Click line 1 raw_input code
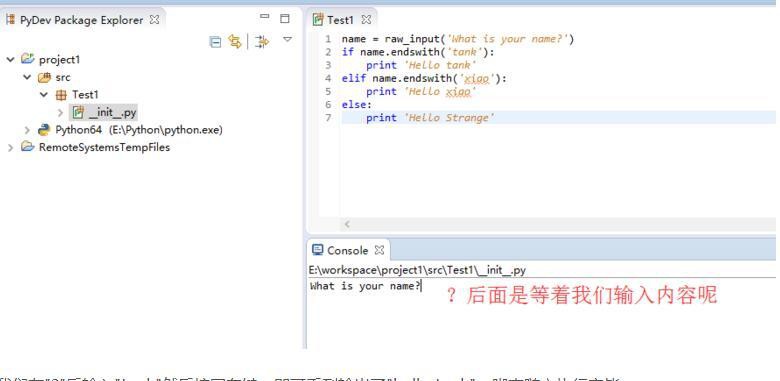Screen dimensions: 780x381 458,39
